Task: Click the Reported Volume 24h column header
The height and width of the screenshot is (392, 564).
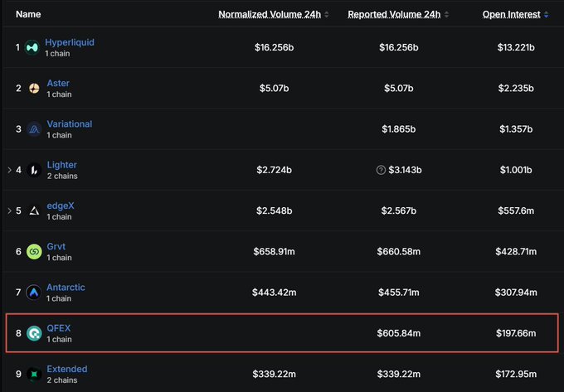Action: pyautogui.click(x=394, y=14)
